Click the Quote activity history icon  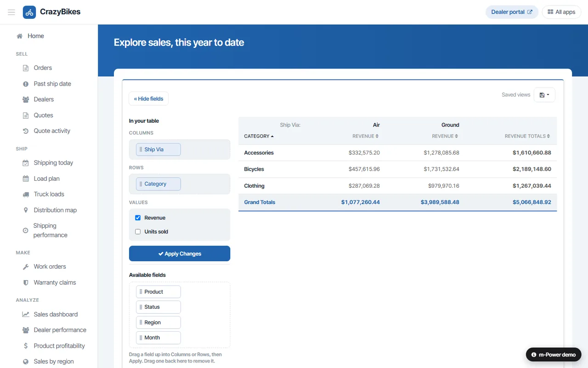click(x=26, y=131)
